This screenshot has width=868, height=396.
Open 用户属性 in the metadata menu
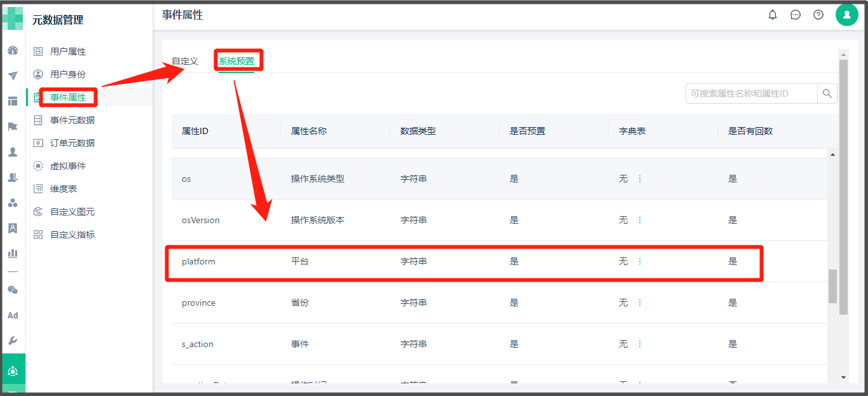[x=68, y=51]
